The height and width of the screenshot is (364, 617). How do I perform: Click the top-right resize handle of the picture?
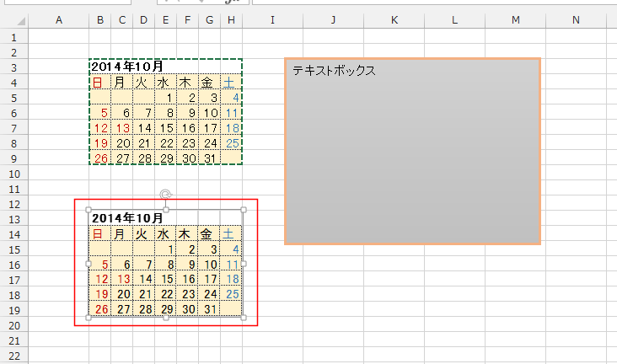[x=244, y=210]
